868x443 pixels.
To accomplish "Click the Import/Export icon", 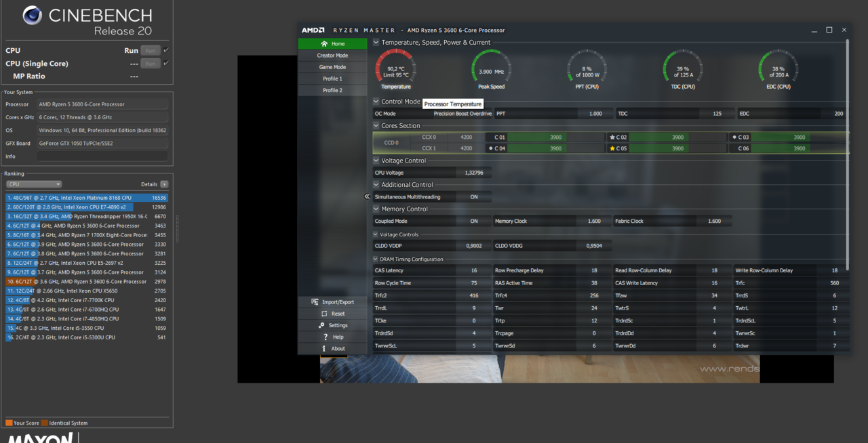I will coord(314,302).
